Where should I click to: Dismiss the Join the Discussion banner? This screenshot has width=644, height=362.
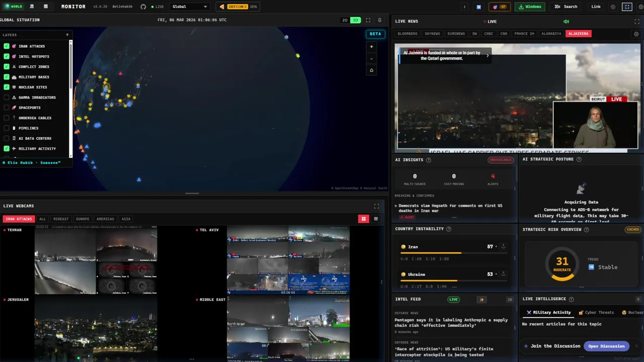pos(636,346)
